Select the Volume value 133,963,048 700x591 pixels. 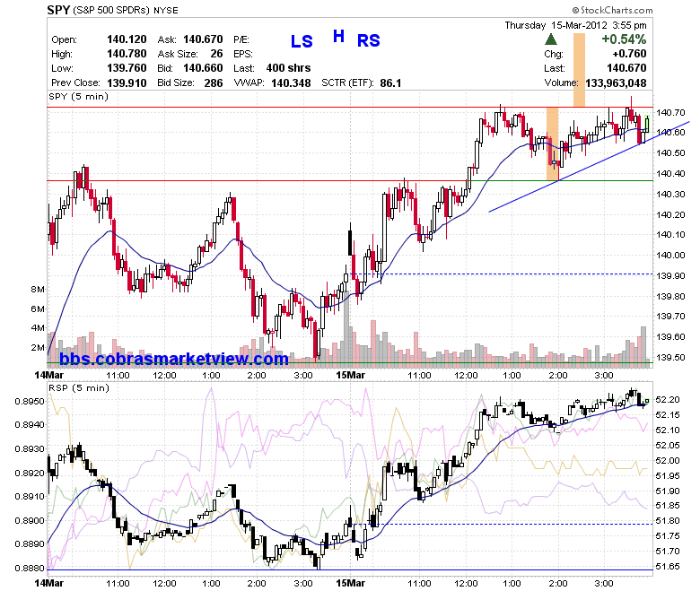(x=616, y=83)
